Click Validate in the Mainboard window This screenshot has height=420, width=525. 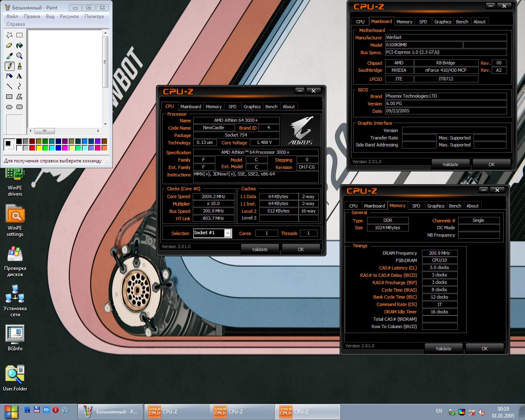450,164
